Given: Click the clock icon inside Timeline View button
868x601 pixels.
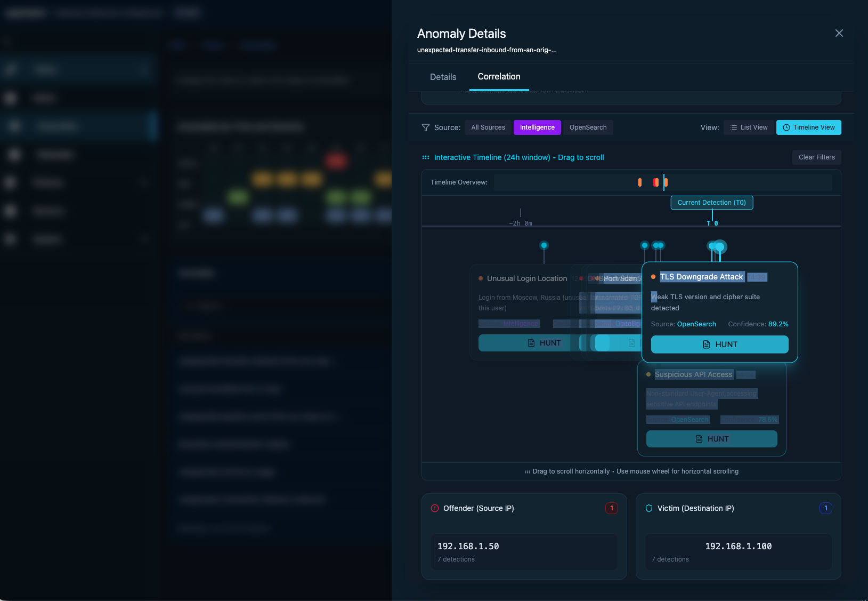Looking at the screenshot, I should pos(785,127).
